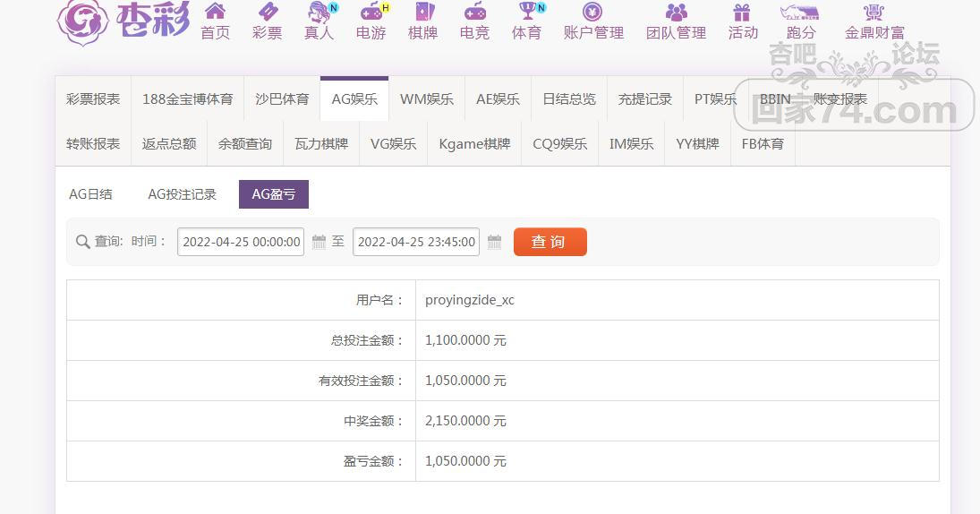Select the AG投注记录 sub-tab
980x514 pixels.
coord(182,194)
